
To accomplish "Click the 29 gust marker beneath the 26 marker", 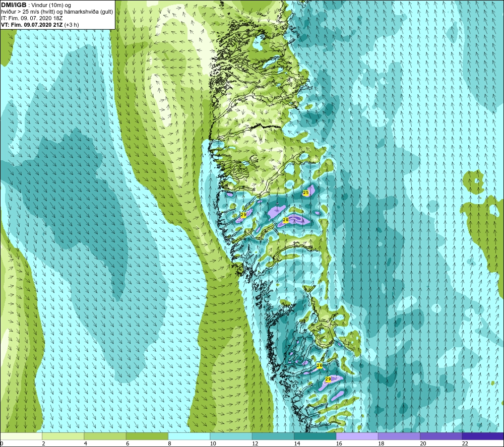I will coord(328,379).
